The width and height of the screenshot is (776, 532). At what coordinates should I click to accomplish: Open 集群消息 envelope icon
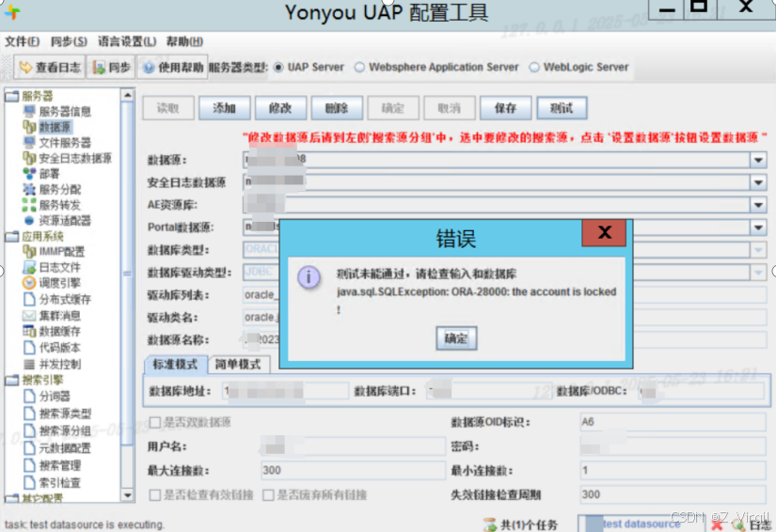[29, 316]
